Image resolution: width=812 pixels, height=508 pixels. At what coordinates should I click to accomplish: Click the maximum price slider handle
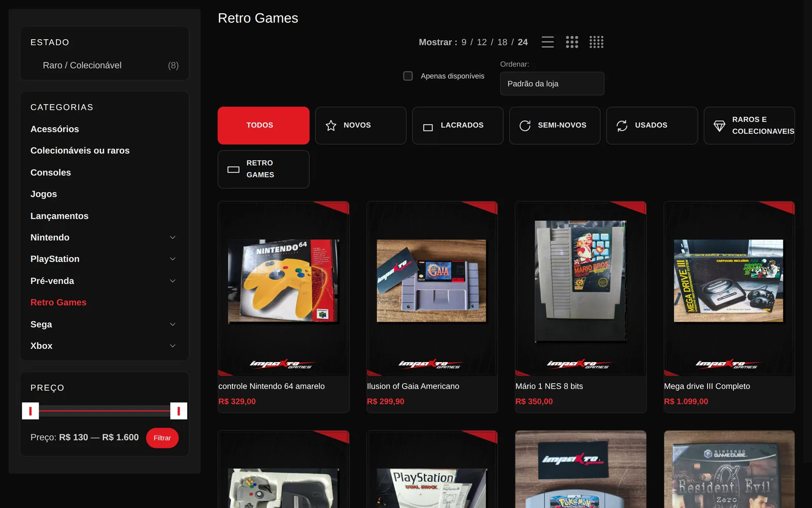179,411
